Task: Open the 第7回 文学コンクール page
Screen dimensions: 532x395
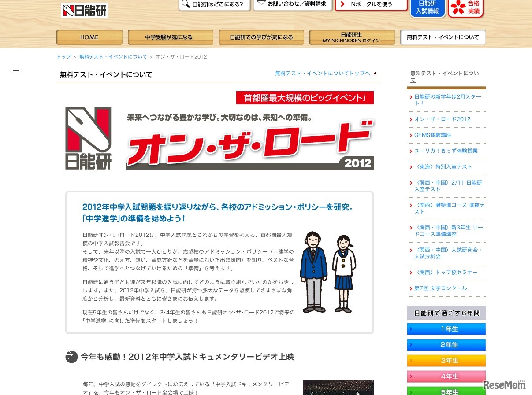Action: tap(442, 288)
